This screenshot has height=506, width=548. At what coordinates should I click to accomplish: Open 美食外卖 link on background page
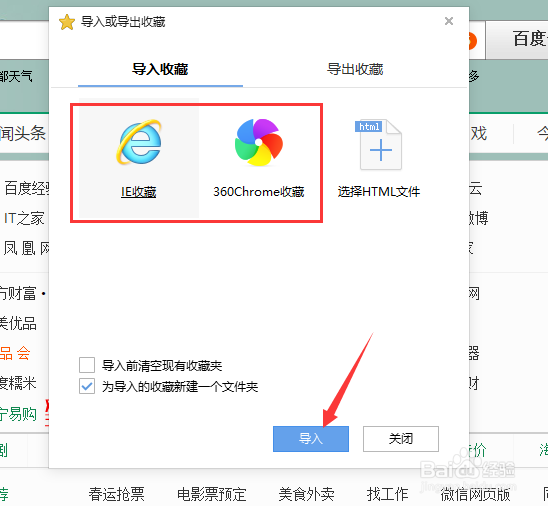coord(306,494)
